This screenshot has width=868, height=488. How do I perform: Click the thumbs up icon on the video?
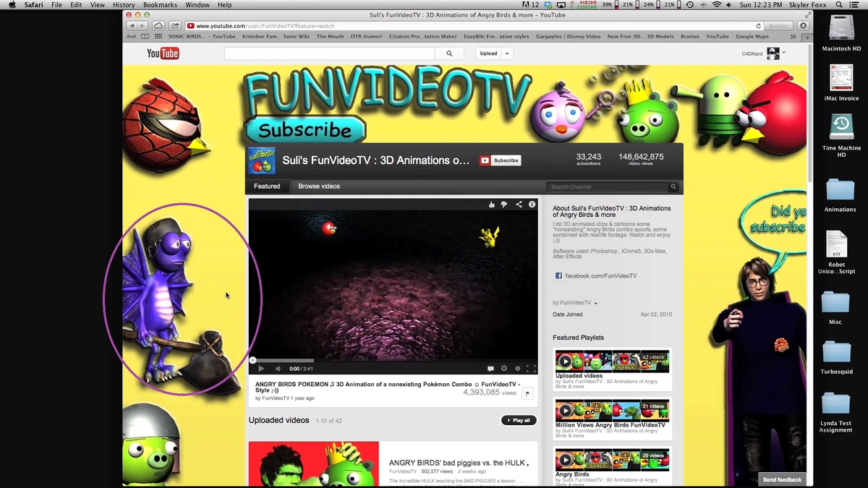click(x=492, y=205)
